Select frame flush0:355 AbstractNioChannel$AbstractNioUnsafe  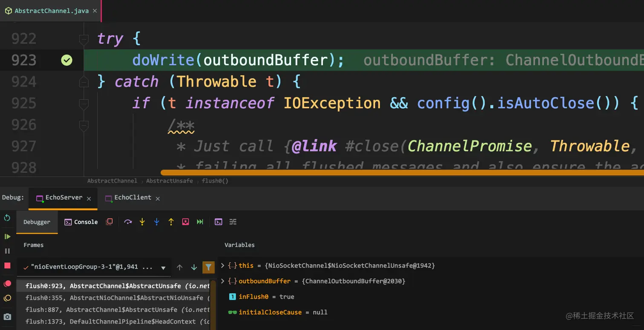tap(113, 298)
